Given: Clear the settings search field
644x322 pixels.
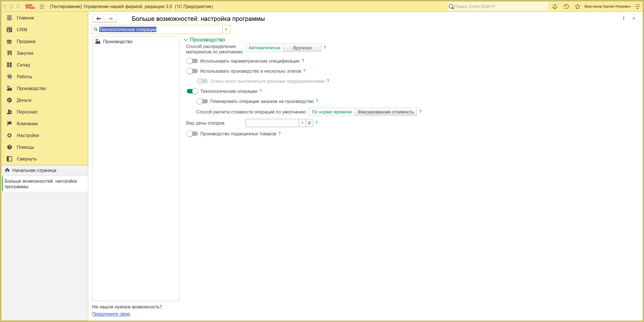Looking at the screenshot, I should click(226, 30).
